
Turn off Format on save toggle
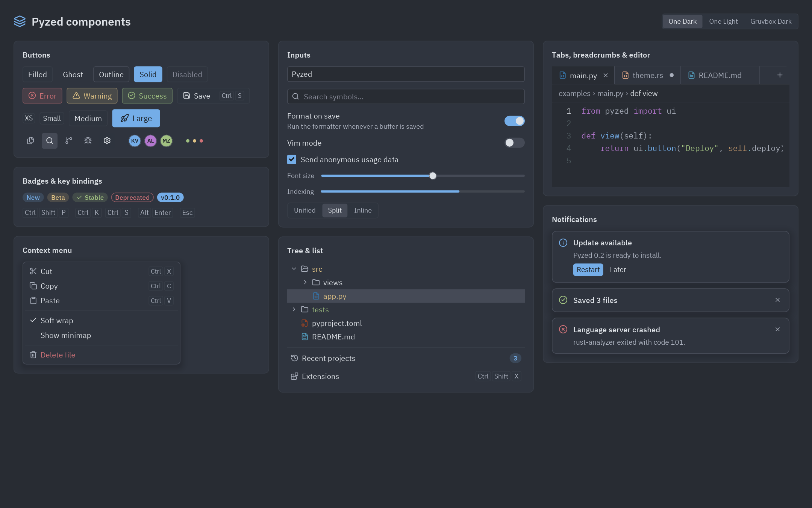[x=514, y=121]
